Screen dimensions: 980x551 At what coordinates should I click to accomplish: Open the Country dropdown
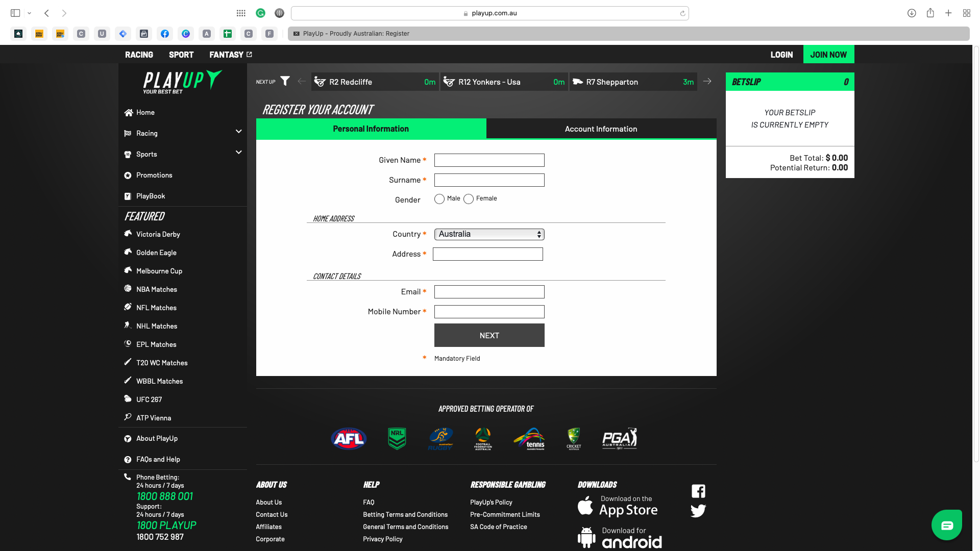pyautogui.click(x=489, y=234)
